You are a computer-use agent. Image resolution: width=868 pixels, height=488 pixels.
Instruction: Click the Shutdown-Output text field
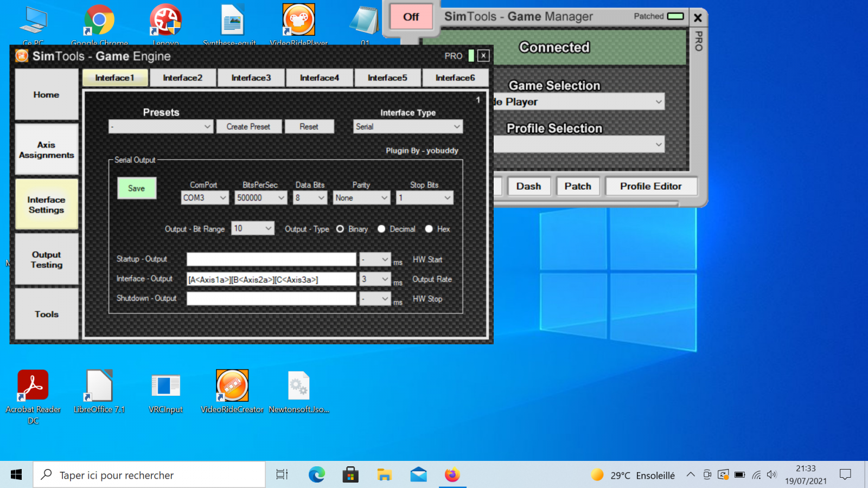(x=271, y=299)
